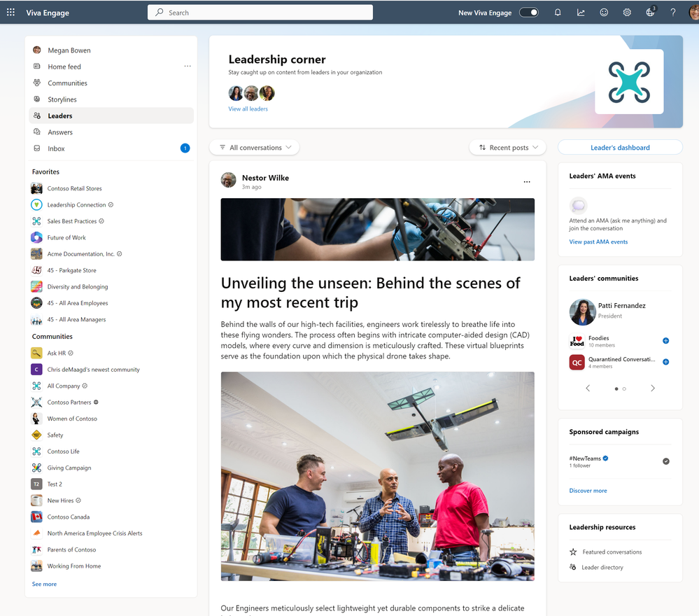Expand communities list with See more

point(44,584)
